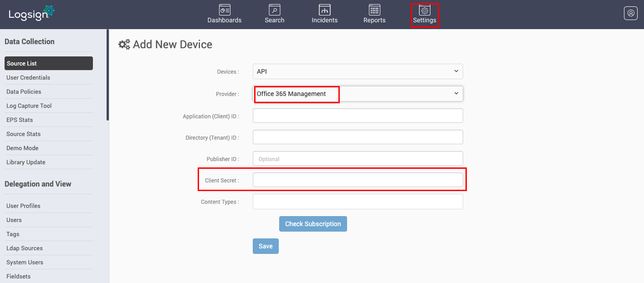Screen dimensions: 644x283
Task: Open Reports using its icon
Action: click(374, 13)
